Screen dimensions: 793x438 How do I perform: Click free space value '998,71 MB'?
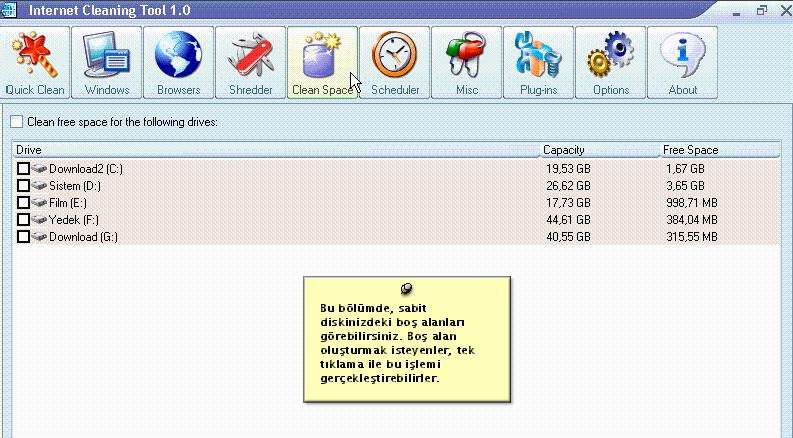(x=692, y=203)
